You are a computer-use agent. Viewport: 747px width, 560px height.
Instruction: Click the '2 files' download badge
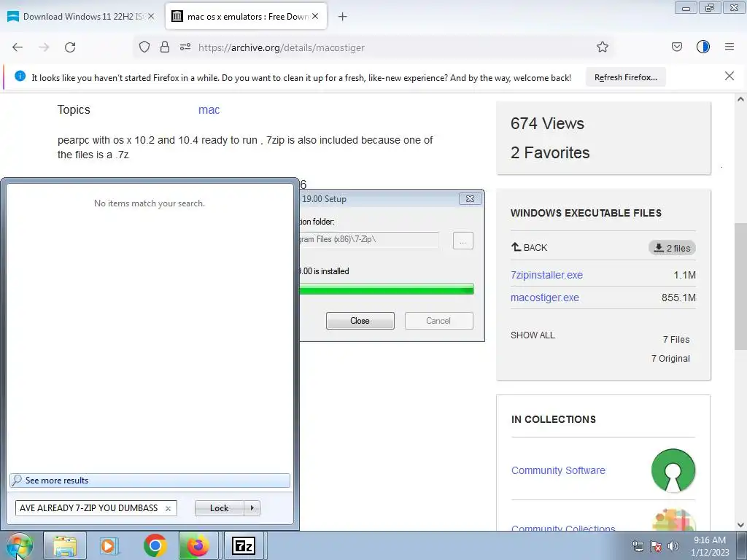672,248
